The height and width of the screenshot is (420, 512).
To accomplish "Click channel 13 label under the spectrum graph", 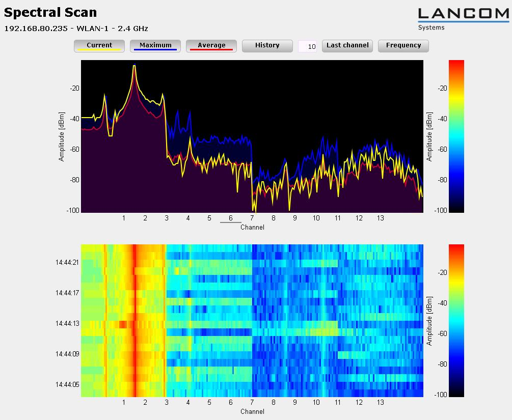I will click(x=380, y=218).
